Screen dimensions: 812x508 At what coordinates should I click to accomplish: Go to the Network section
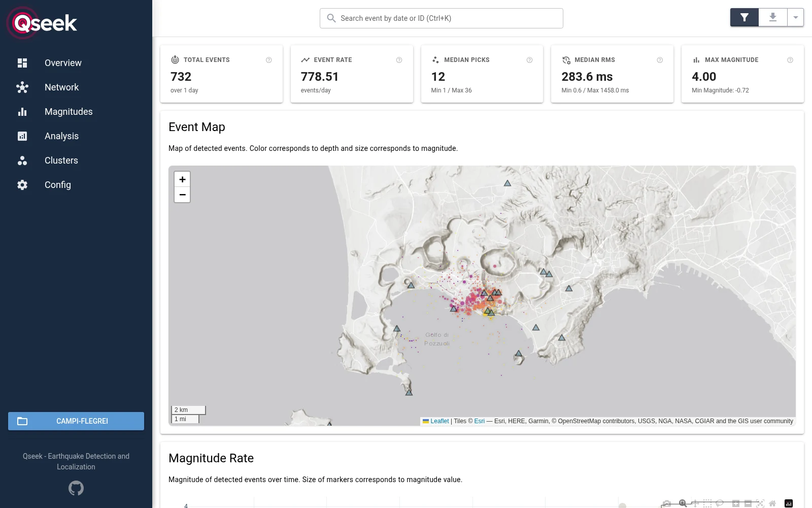tap(76, 87)
